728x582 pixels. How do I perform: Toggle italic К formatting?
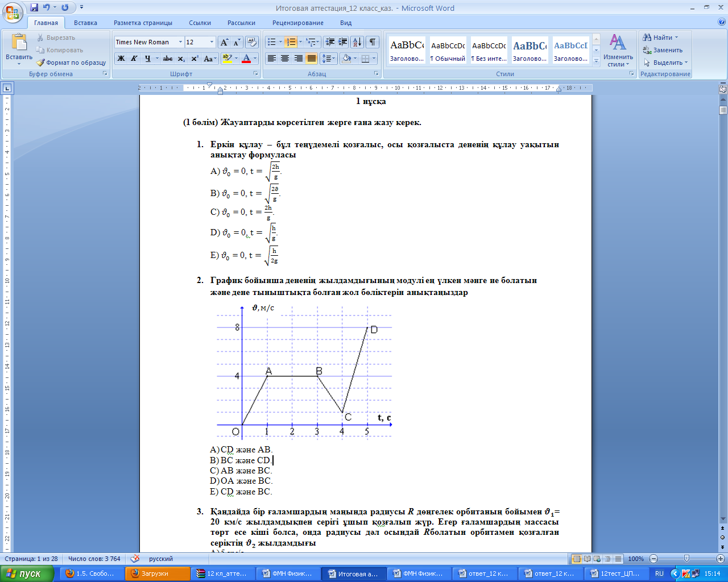pos(134,59)
